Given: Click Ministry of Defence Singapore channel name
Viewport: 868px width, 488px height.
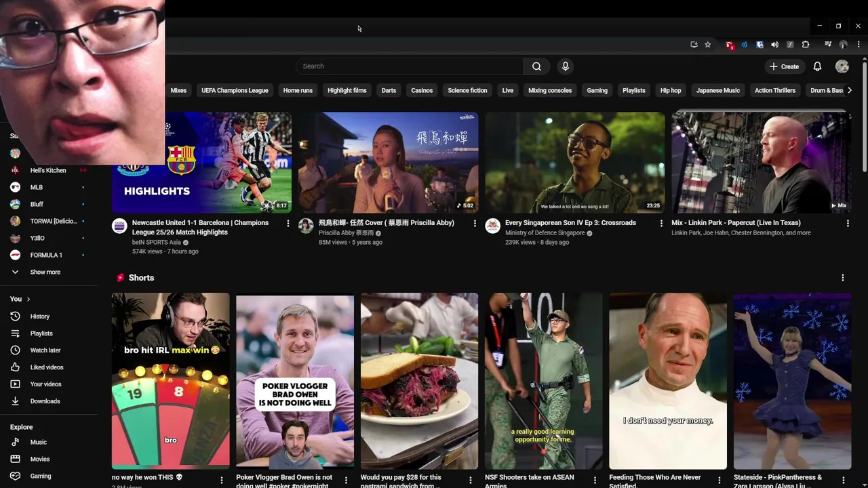Looking at the screenshot, I should 545,233.
